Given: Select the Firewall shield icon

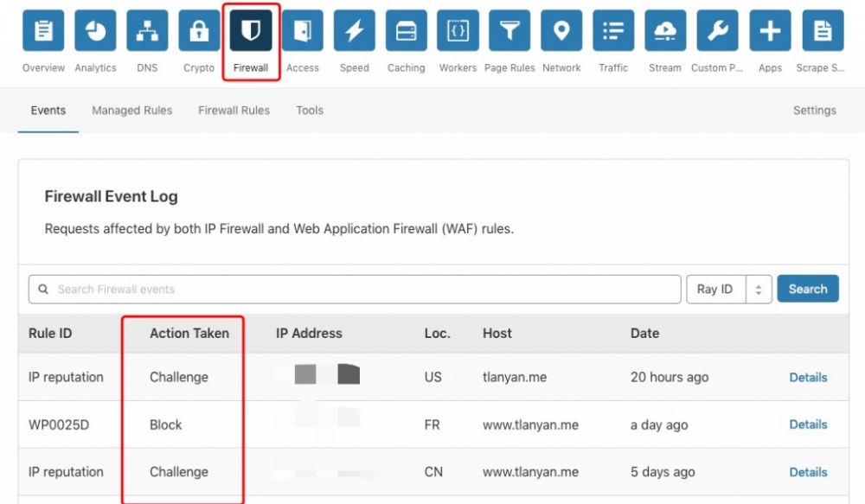Looking at the screenshot, I should [x=251, y=32].
